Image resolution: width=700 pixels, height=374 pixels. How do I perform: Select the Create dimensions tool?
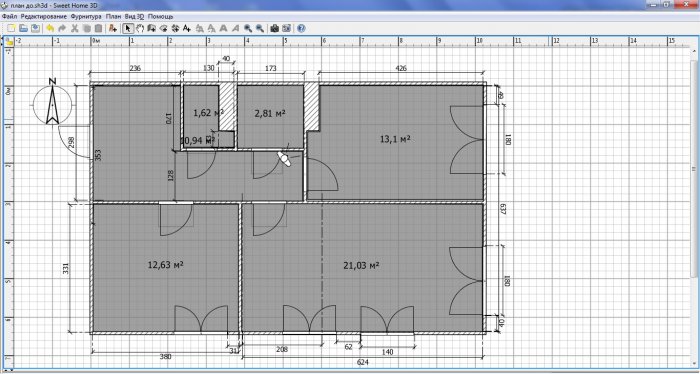[x=175, y=28]
